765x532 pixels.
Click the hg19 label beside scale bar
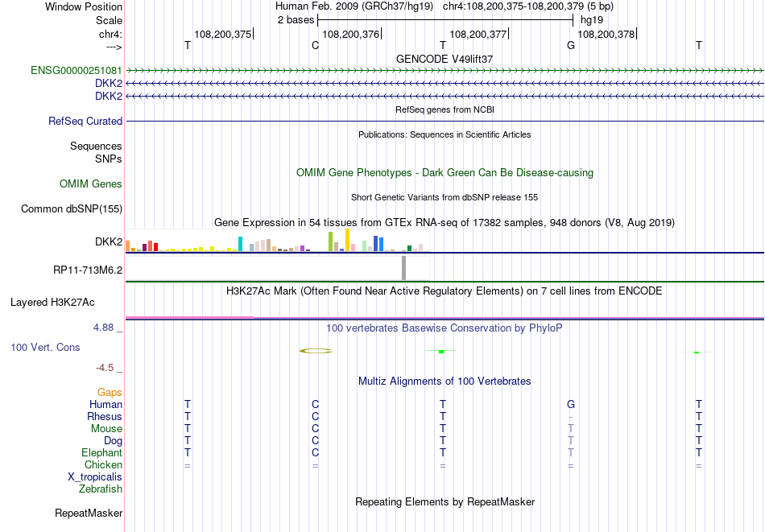(x=592, y=20)
